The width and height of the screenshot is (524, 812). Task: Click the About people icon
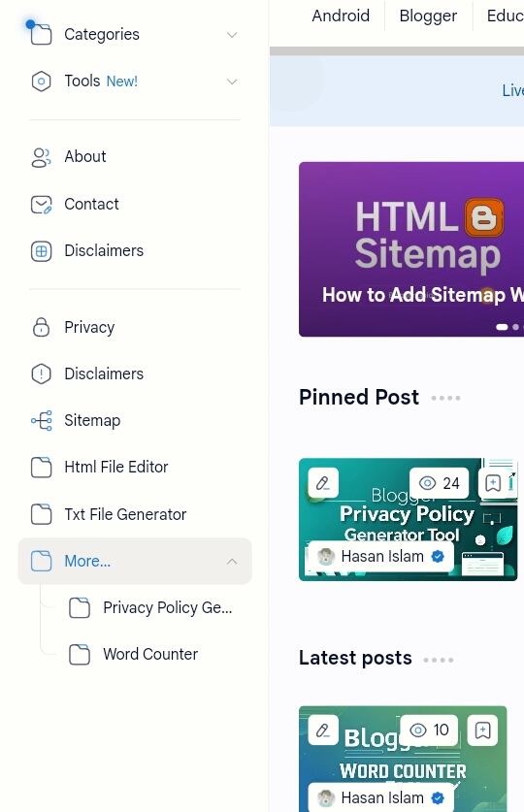(41, 157)
